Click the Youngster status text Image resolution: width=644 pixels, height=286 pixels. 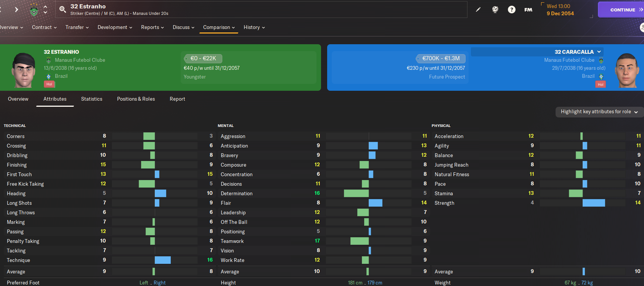click(195, 77)
